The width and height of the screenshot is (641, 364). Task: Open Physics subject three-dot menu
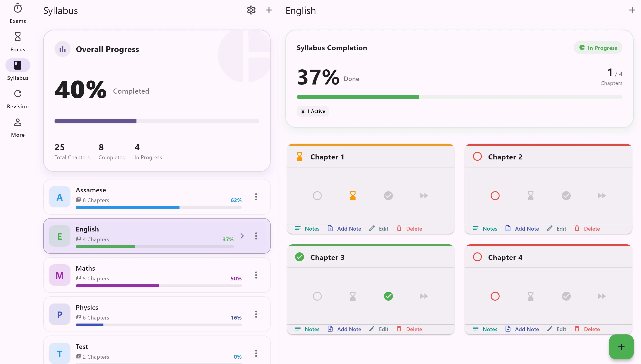(256, 314)
